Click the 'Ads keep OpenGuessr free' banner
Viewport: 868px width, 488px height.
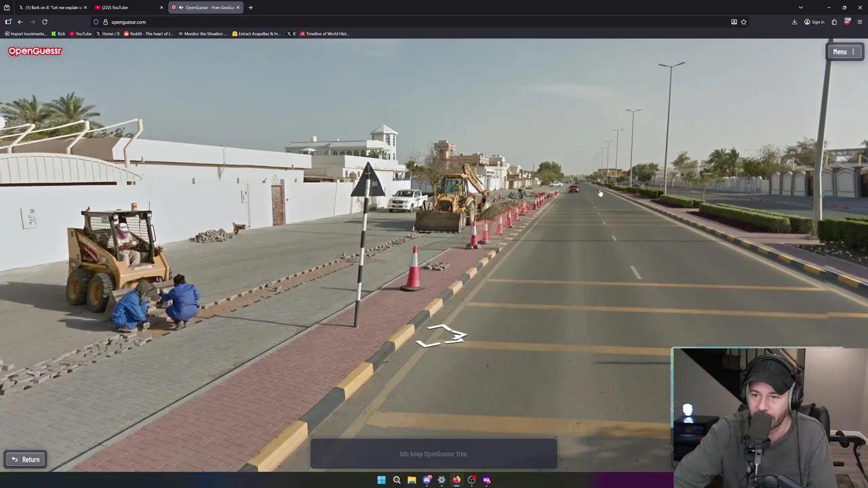(433, 454)
